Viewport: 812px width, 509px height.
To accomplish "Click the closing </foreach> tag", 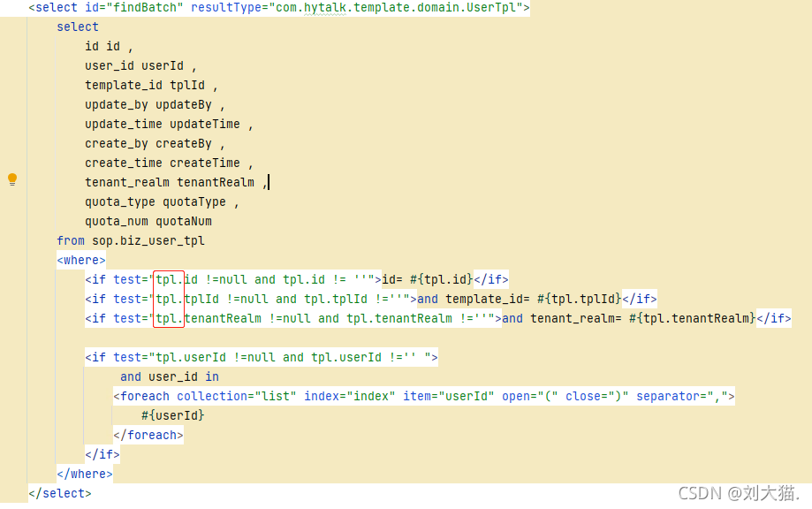I will point(148,435).
